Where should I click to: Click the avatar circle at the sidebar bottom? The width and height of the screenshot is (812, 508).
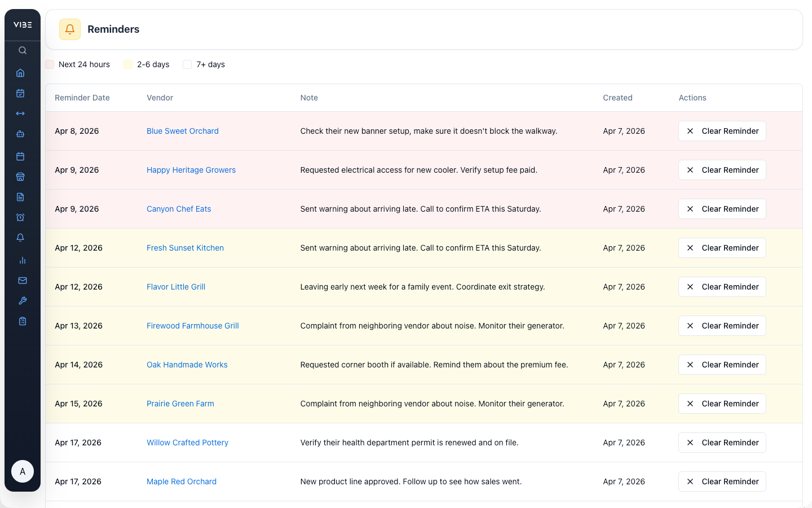click(x=23, y=471)
